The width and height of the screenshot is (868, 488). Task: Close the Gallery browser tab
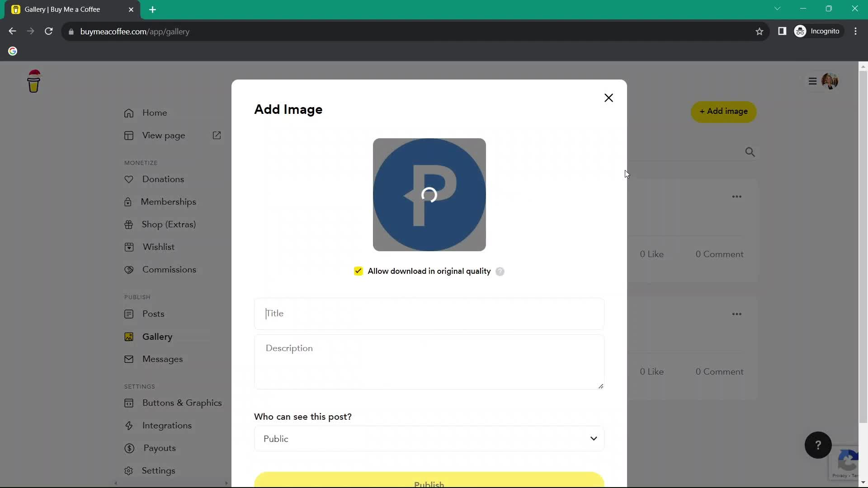click(131, 9)
